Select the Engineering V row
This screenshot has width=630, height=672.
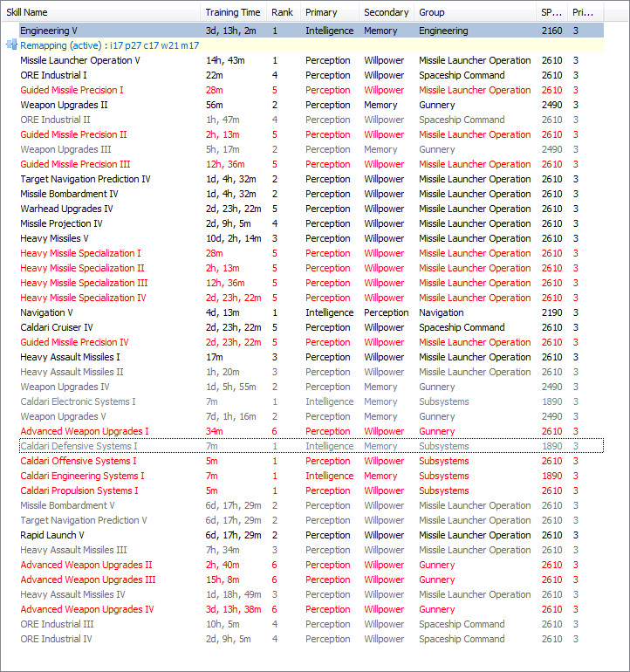312,31
